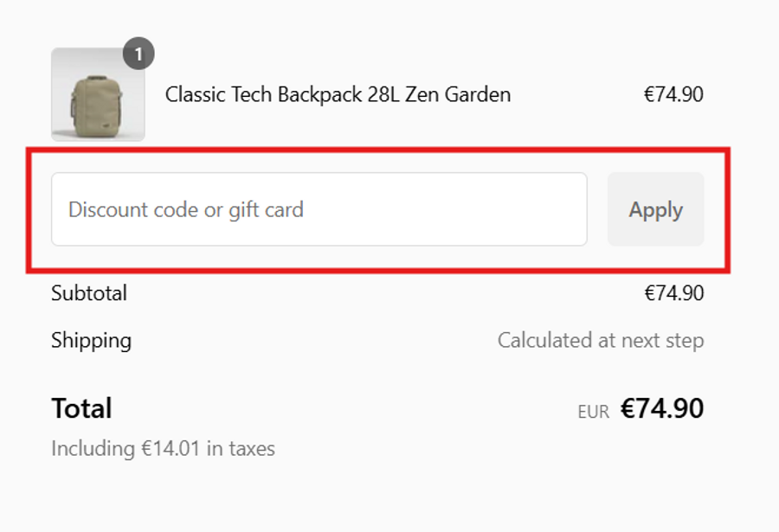The image size is (779, 532).
Task: Click the item price €74.90 beside the backpack
Action: (673, 94)
